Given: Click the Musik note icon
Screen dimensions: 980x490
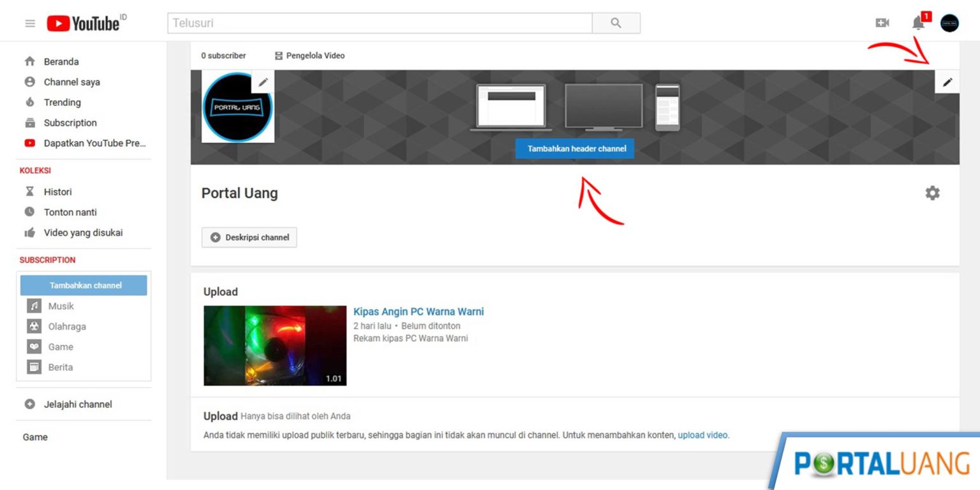Looking at the screenshot, I should pos(34,306).
